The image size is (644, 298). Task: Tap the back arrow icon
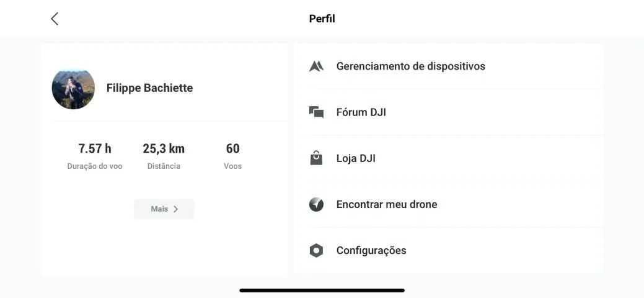click(55, 19)
